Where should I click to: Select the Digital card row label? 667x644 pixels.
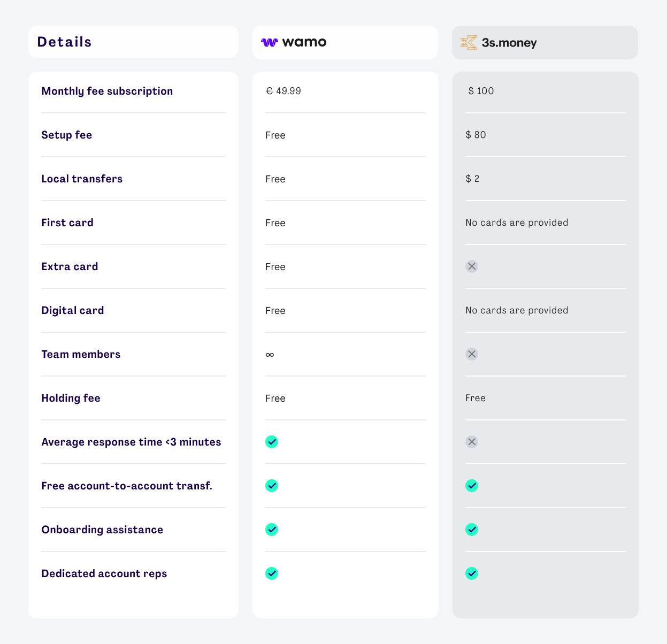73,311
